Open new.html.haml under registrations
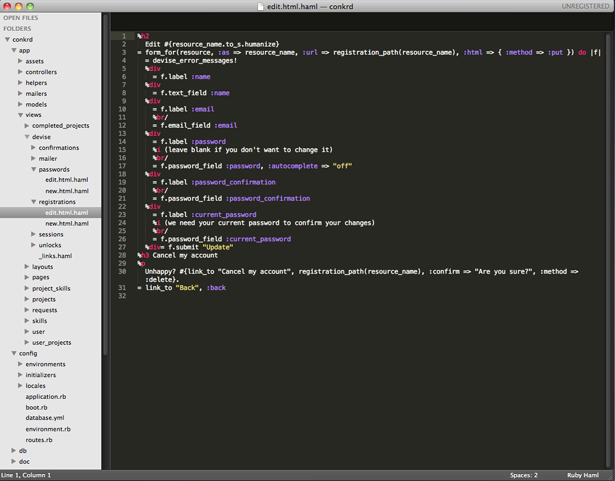The width and height of the screenshot is (615, 481). click(x=67, y=224)
